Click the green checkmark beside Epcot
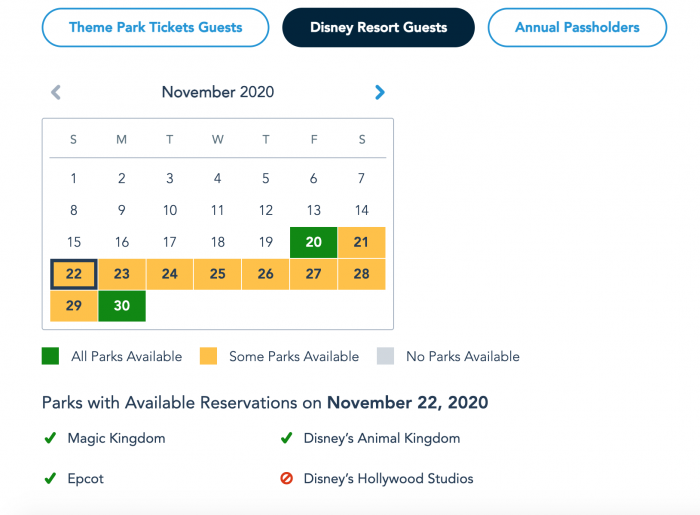 coord(50,478)
